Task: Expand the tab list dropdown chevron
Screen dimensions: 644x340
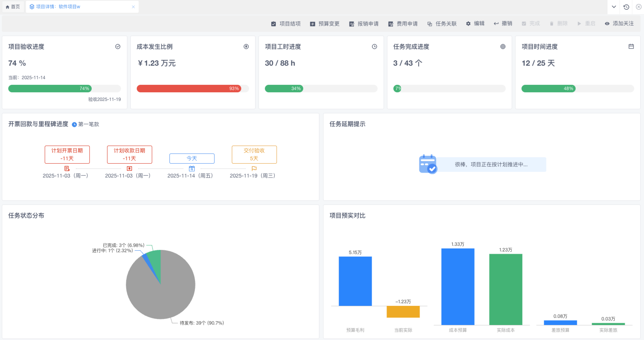Action: (614, 7)
